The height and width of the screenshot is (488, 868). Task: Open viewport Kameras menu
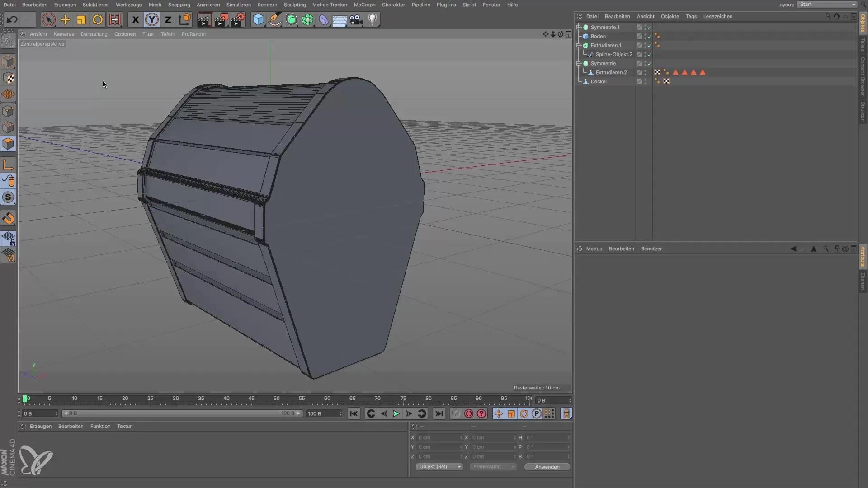click(x=64, y=34)
